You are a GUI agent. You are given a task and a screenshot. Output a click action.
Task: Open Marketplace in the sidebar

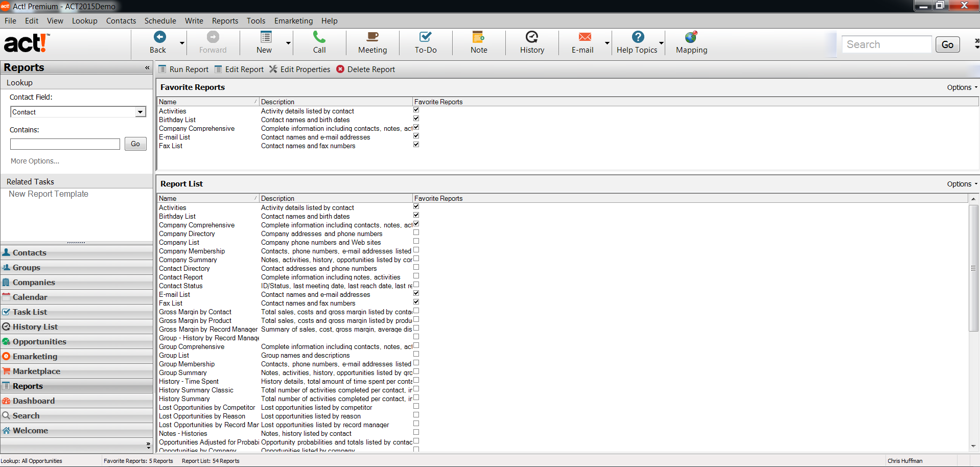(x=77, y=371)
